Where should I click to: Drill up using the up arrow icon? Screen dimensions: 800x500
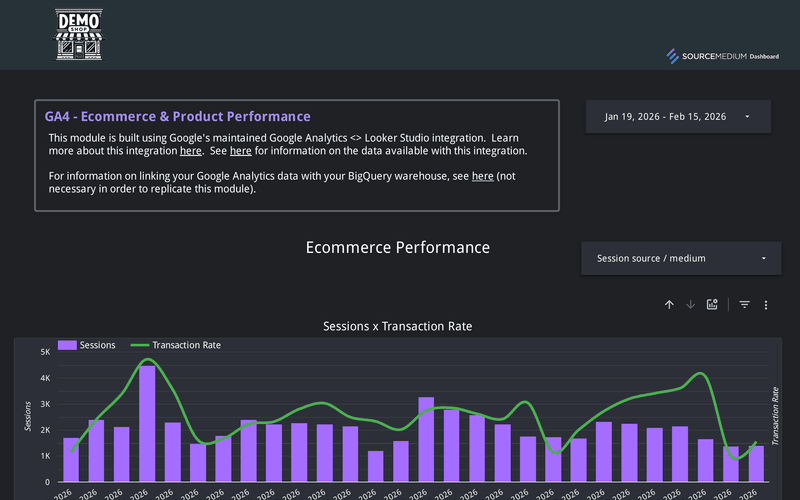pos(669,305)
